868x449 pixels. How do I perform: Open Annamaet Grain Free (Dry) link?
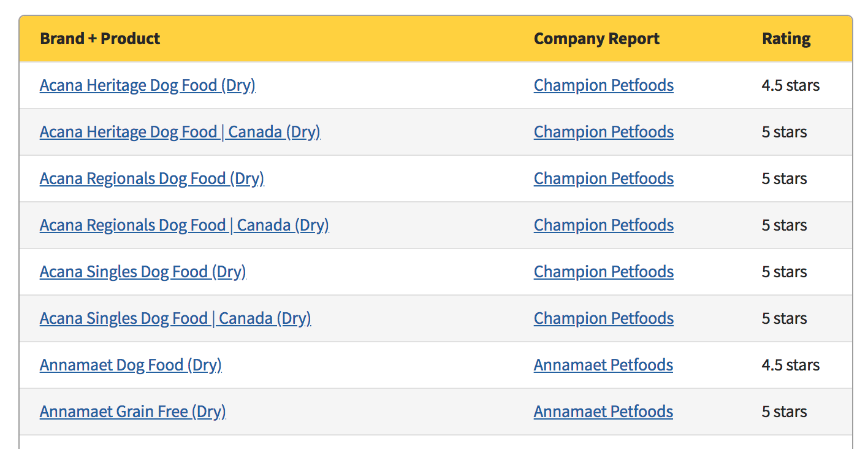coord(133,412)
